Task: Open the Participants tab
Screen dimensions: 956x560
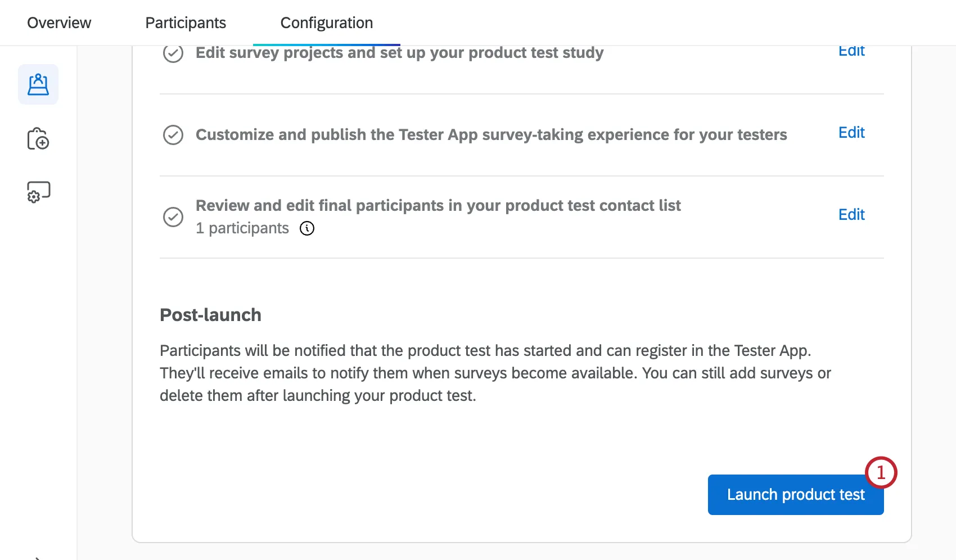Action: point(186,22)
